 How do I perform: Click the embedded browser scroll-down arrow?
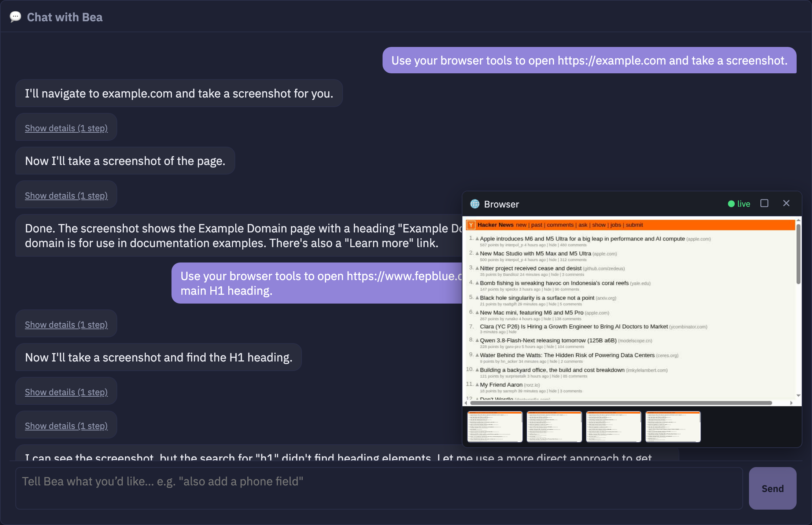pyautogui.click(x=798, y=396)
